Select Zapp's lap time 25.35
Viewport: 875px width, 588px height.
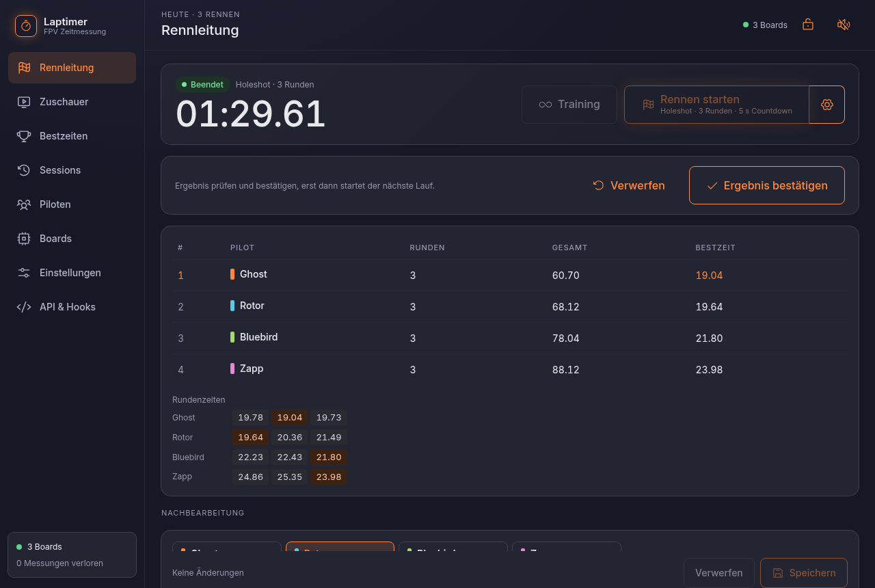pyautogui.click(x=290, y=477)
